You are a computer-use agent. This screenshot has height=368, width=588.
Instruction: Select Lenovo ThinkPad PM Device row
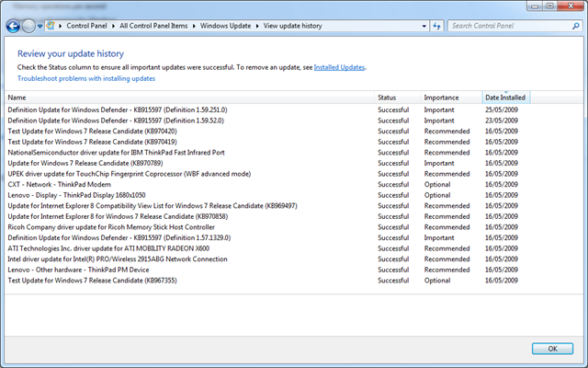coord(267,270)
